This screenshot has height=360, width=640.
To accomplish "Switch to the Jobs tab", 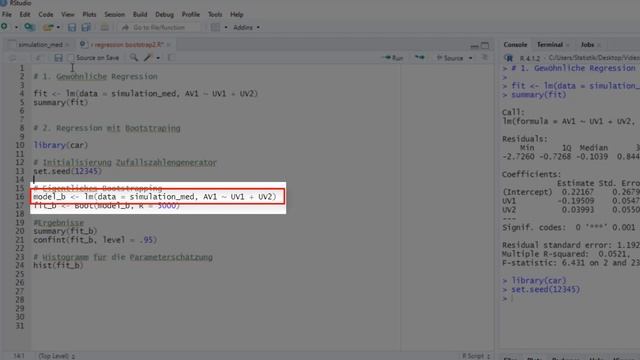I will point(587,44).
